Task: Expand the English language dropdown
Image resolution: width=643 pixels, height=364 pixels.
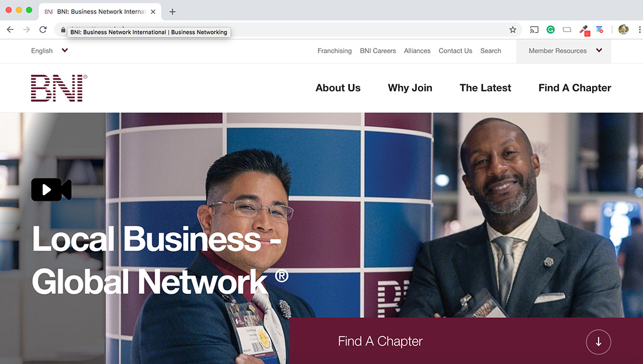Action: 49,51
